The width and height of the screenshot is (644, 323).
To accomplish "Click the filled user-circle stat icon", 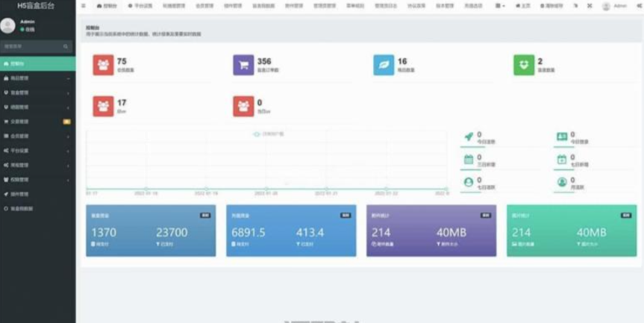I will pos(562,182).
